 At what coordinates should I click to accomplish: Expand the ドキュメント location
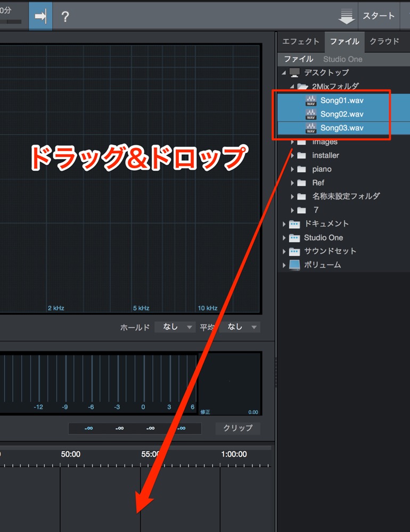284,224
